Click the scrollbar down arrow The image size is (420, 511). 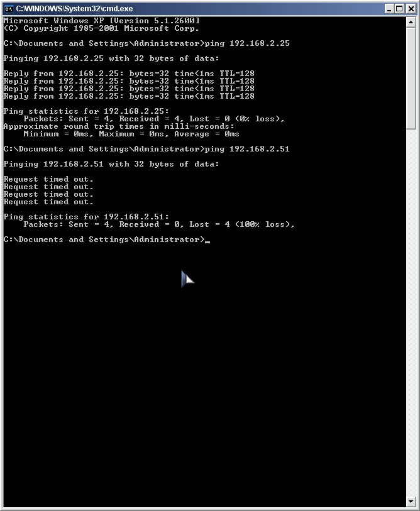(x=411, y=502)
